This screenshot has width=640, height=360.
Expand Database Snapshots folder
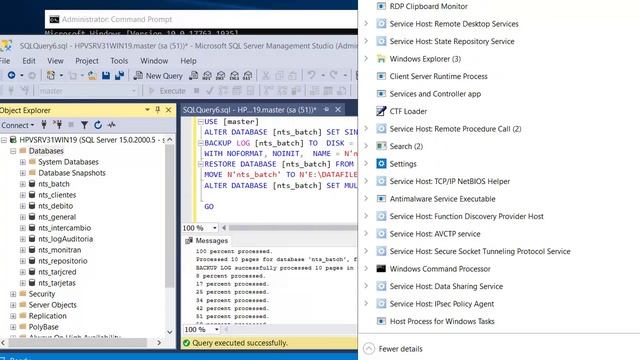(x=22, y=173)
